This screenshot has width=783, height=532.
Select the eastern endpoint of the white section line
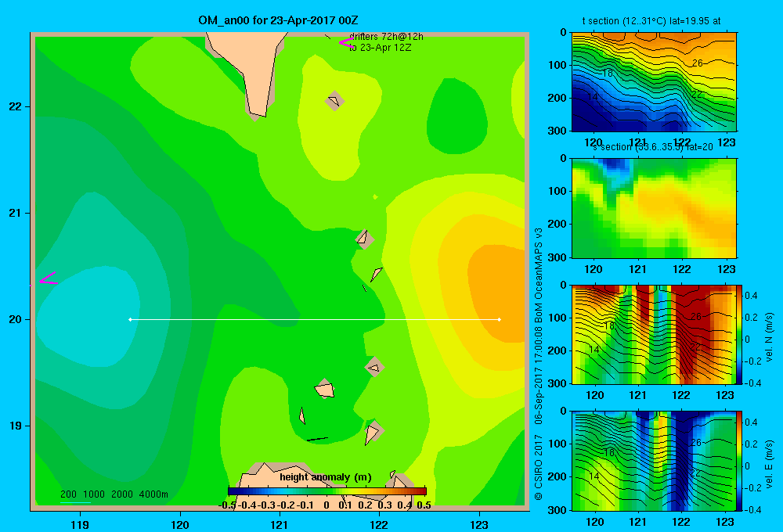500,319
